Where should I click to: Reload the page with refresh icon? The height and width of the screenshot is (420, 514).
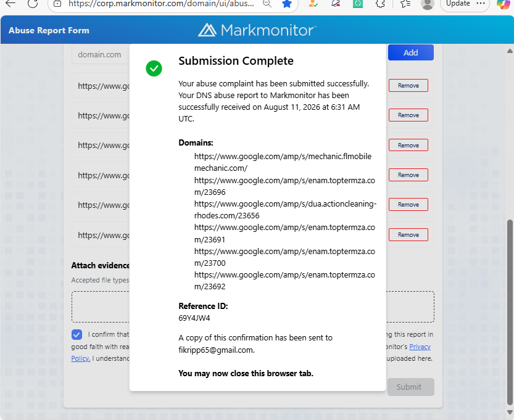pos(33,4)
